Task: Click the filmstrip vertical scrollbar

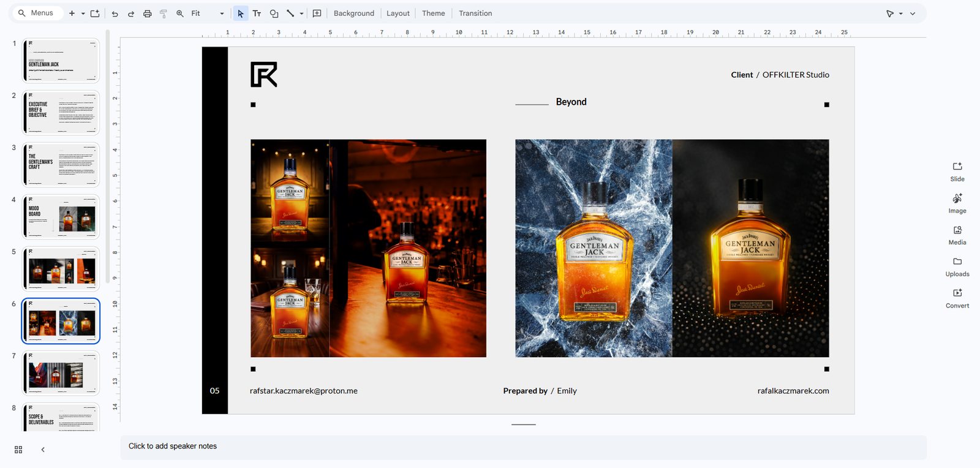Action: pyautogui.click(x=108, y=156)
